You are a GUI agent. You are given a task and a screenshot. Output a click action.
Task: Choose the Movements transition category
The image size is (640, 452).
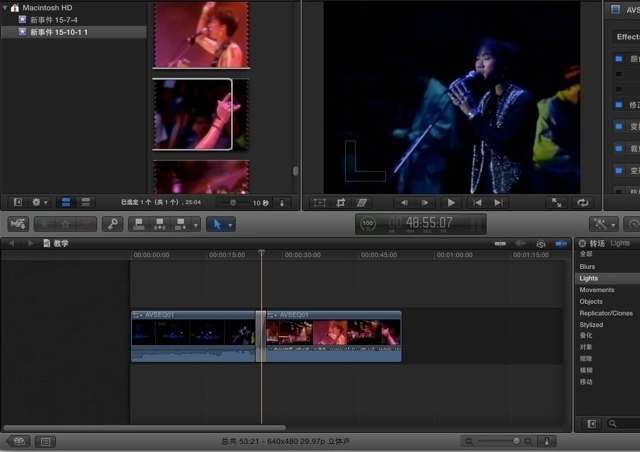coord(596,290)
